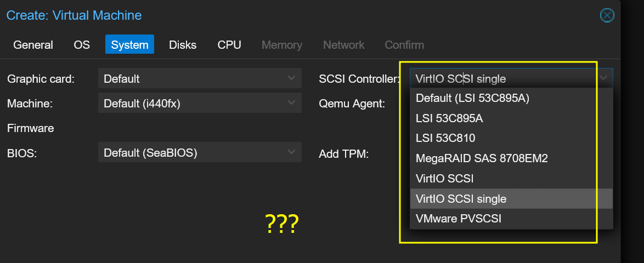Select VirtIO SCSI single in list

coord(461,199)
